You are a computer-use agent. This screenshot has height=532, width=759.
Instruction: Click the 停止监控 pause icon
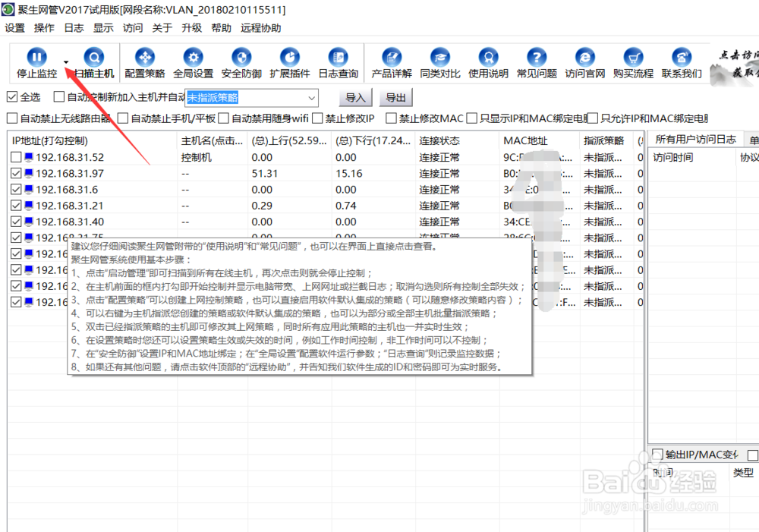coord(36,57)
